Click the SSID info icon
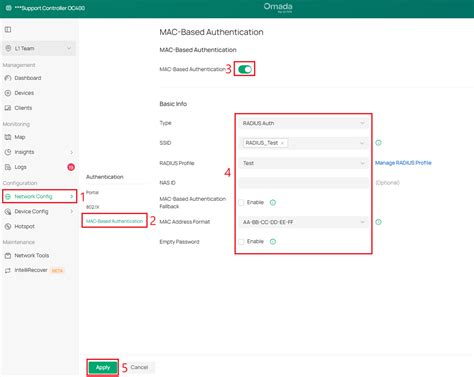474x377 pixels. 378,143
